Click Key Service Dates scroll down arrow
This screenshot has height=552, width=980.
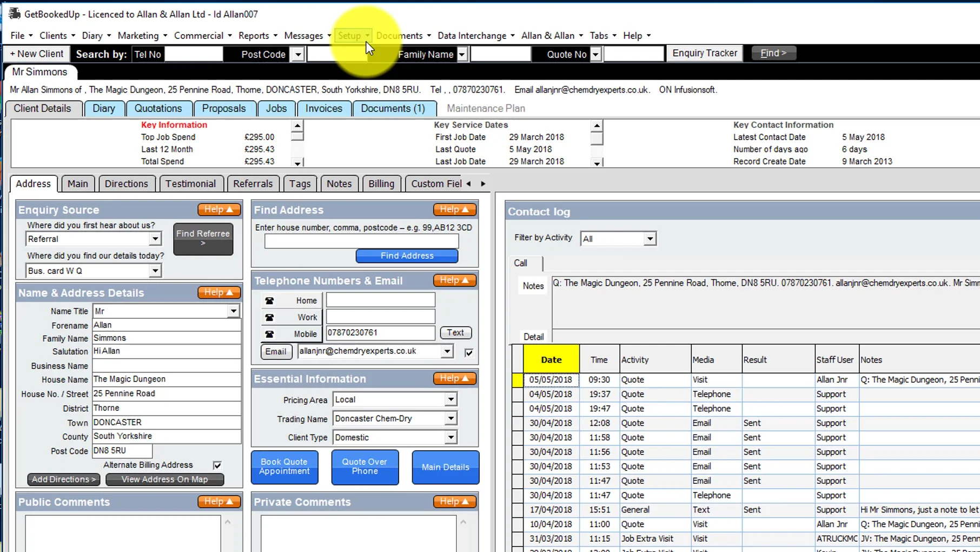(597, 162)
